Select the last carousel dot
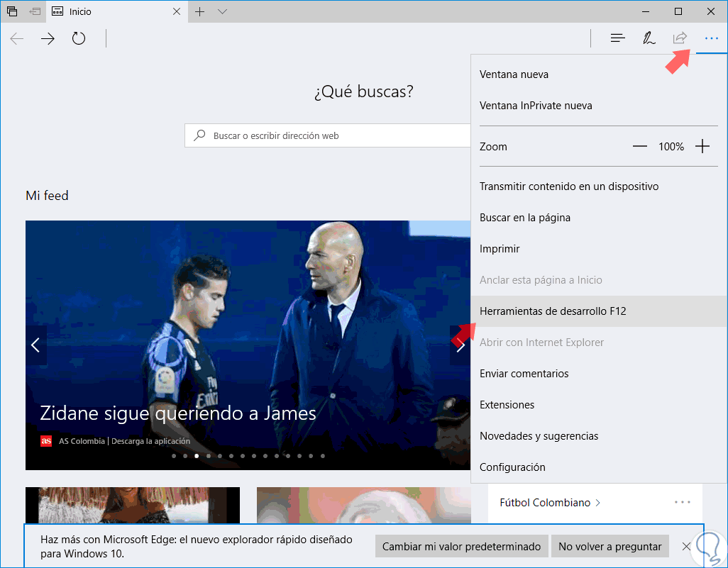This screenshot has width=728, height=568. (x=323, y=456)
